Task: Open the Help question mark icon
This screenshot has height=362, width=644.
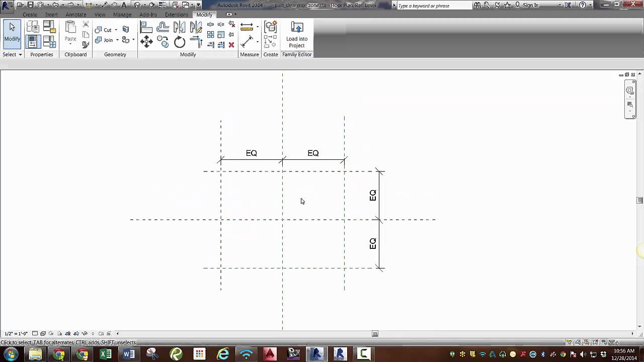Action: 583,5
